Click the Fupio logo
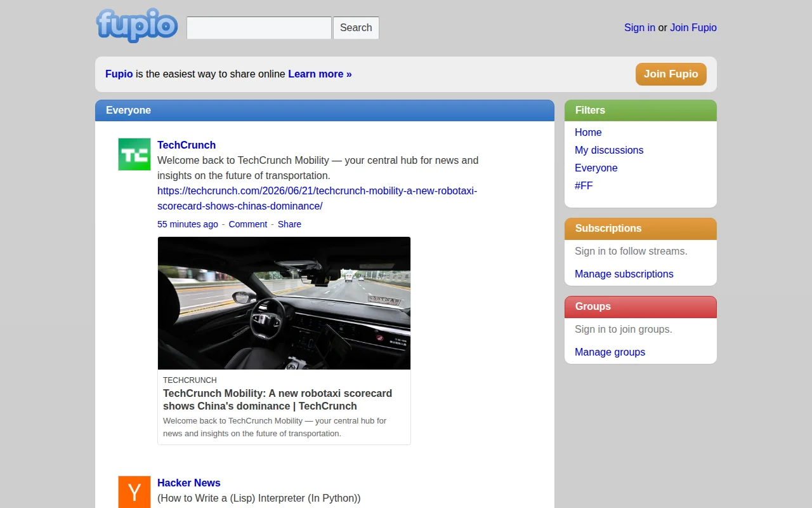Screen dimensions: 812x508 [137, 26]
